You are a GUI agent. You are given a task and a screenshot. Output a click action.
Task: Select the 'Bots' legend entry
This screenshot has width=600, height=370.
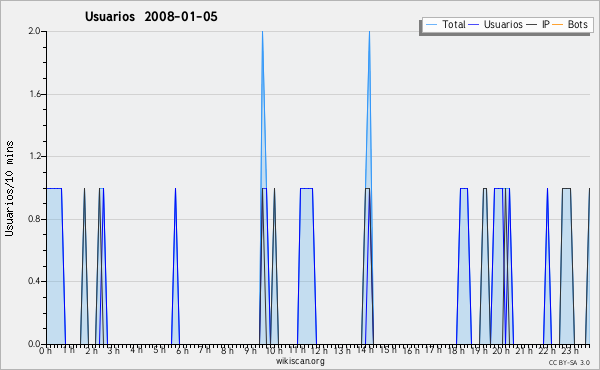577,24
